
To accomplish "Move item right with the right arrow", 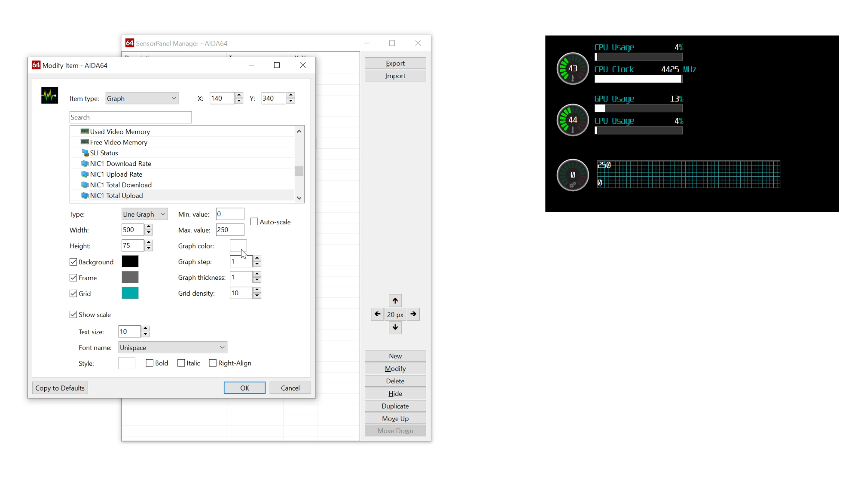I will 413,314.
